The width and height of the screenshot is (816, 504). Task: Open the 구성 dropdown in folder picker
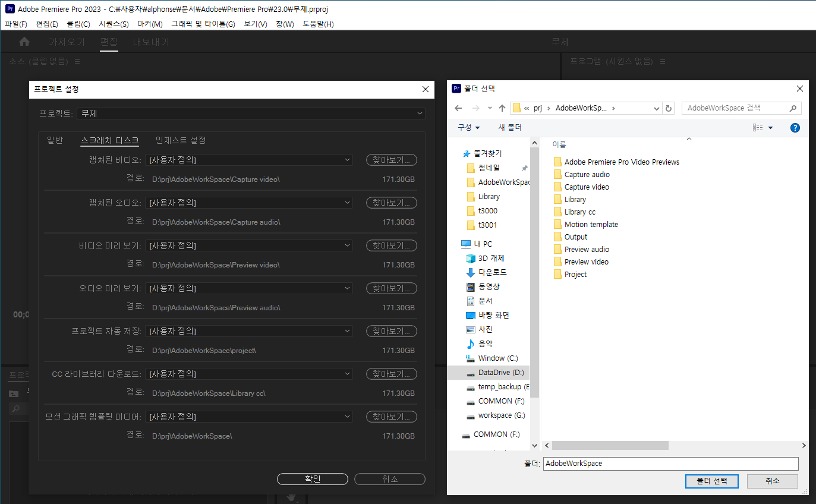(x=468, y=128)
